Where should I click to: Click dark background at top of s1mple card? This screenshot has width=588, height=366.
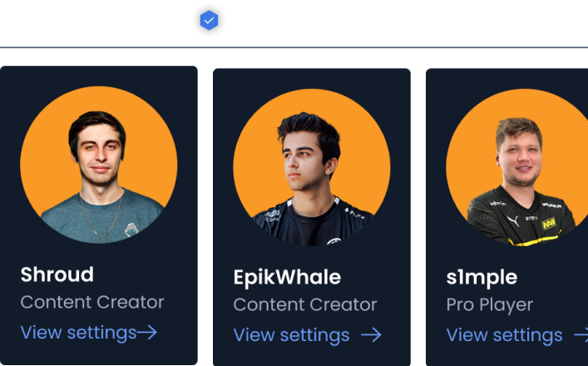(507, 77)
